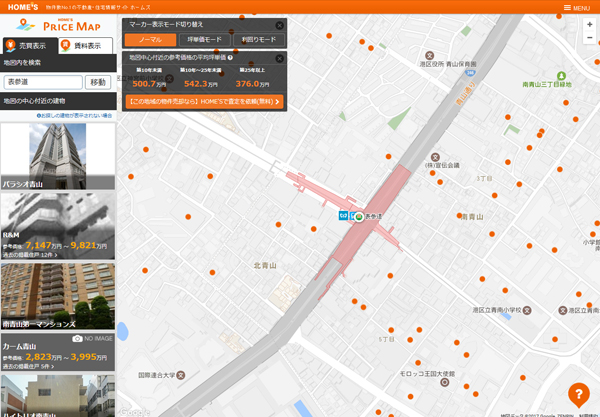Click the HOME'S logo in header
This screenshot has height=417, width=600.
tap(23, 7)
